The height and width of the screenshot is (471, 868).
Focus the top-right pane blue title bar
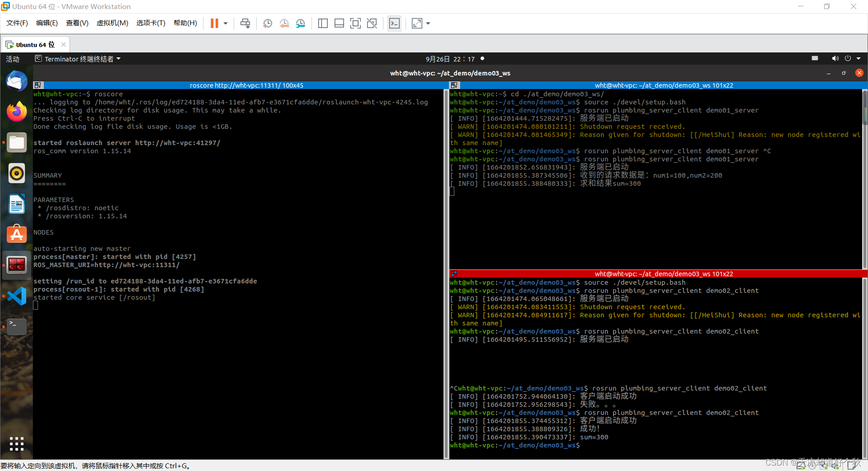[664, 85]
